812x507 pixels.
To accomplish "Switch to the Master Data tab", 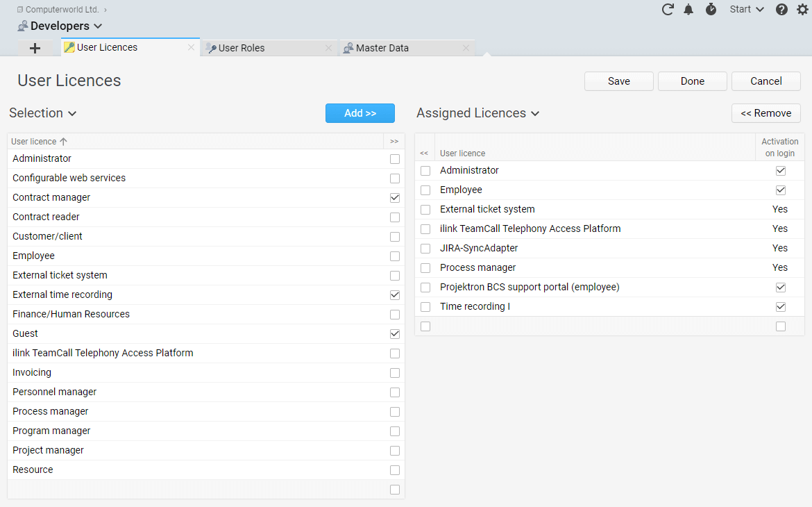I will pyautogui.click(x=382, y=48).
